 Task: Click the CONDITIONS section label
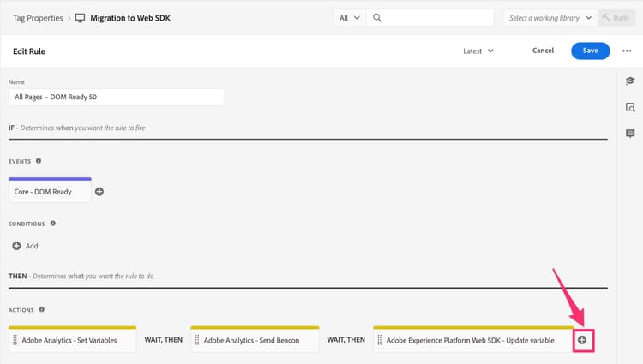click(x=27, y=224)
